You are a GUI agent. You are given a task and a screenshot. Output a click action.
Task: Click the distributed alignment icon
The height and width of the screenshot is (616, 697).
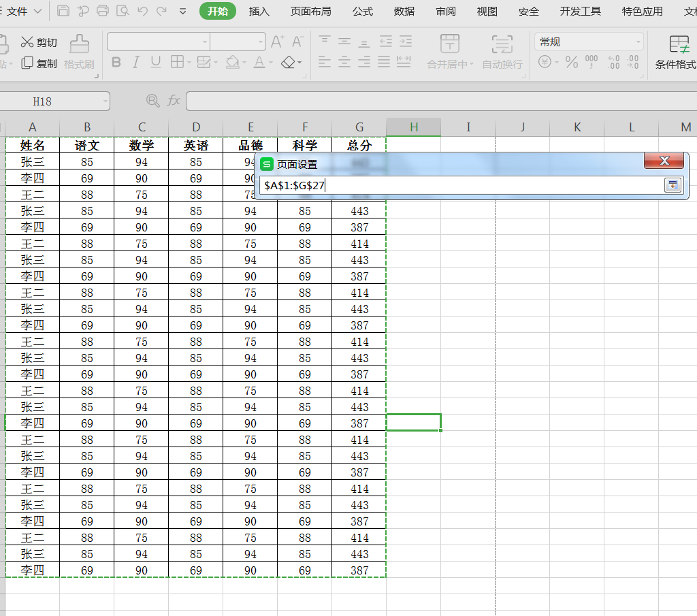tap(404, 62)
